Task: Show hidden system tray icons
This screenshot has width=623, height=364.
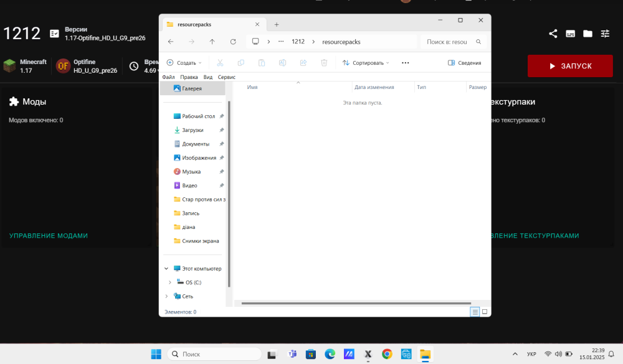Action: tap(515, 354)
